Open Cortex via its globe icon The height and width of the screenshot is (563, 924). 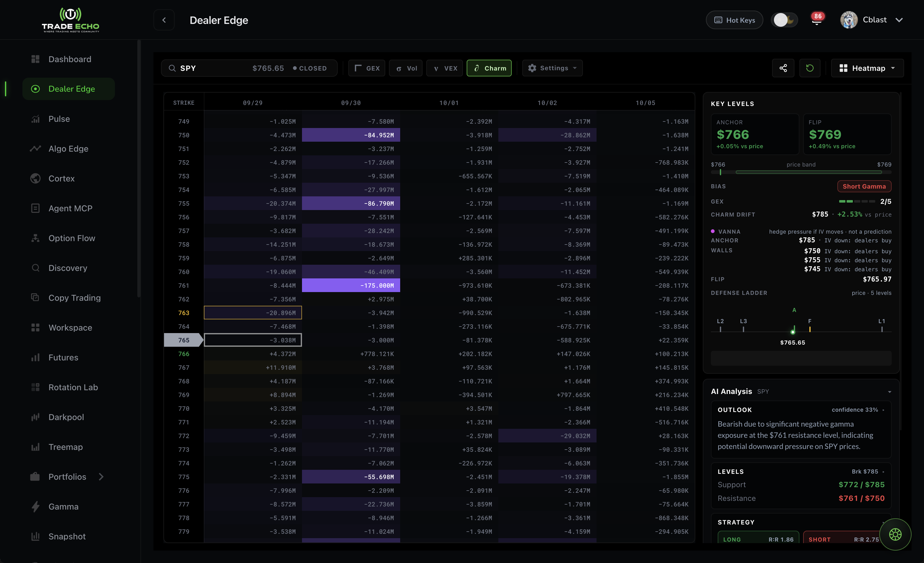(x=35, y=179)
